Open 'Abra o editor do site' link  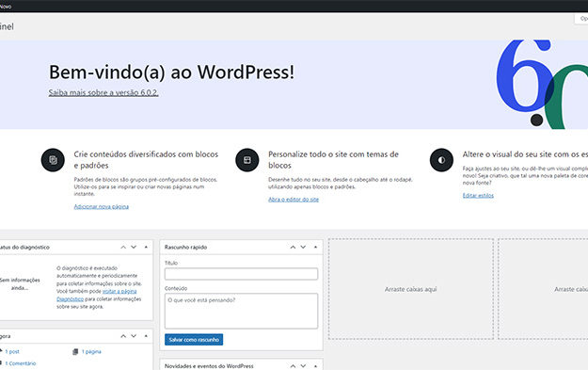point(294,200)
